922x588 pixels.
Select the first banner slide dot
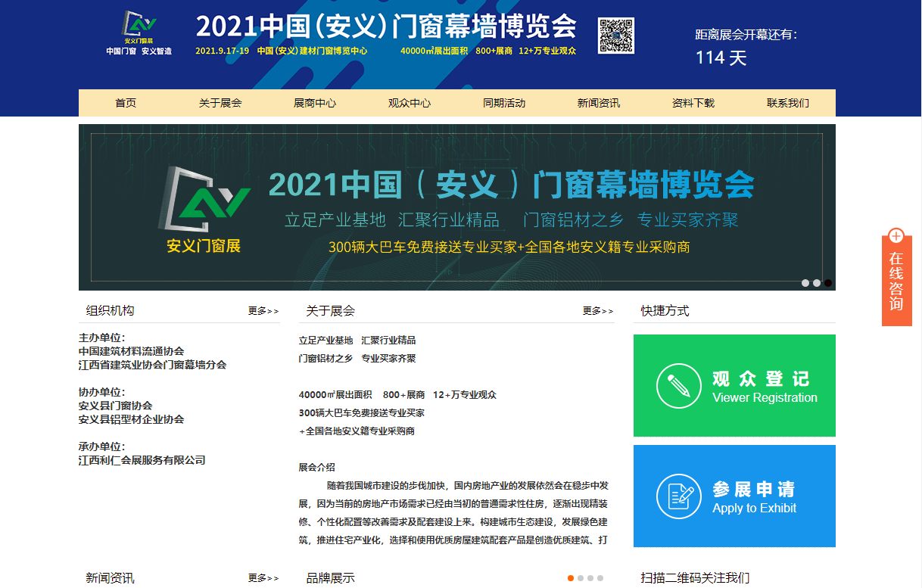pyautogui.click(x=805, y=283)
